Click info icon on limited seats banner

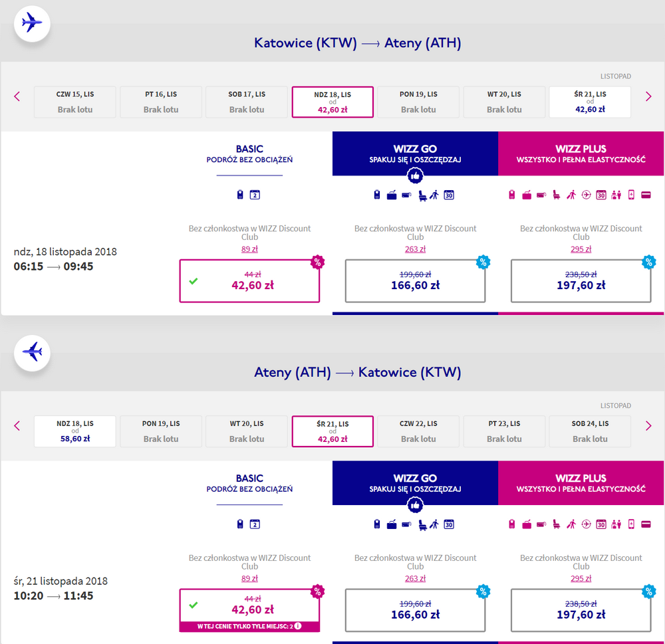(x=298, y=626)
